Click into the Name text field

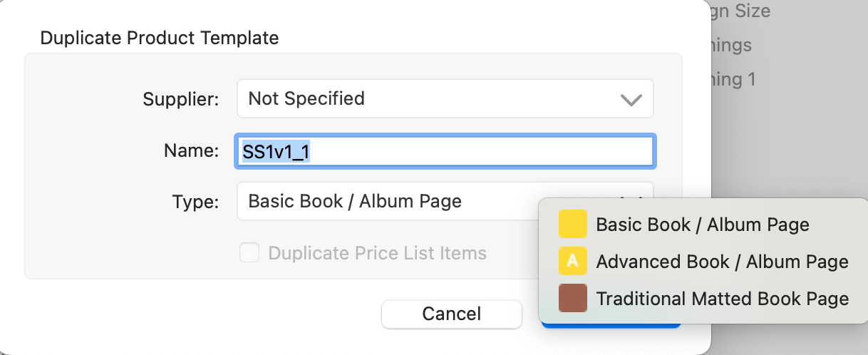(445, 152)
